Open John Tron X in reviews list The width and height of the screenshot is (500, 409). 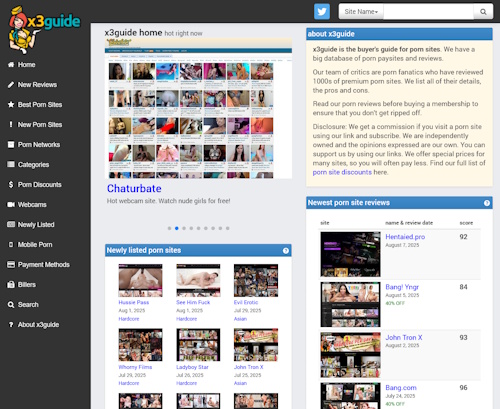click(404, 338)
